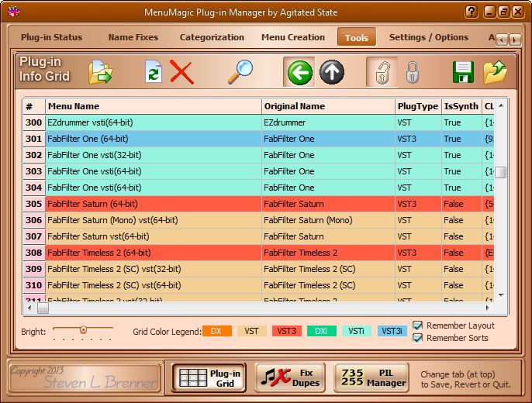532x403 pixels.
Task: Toggle the Remember Layout checkbox
Action: [x=418, y=325]
